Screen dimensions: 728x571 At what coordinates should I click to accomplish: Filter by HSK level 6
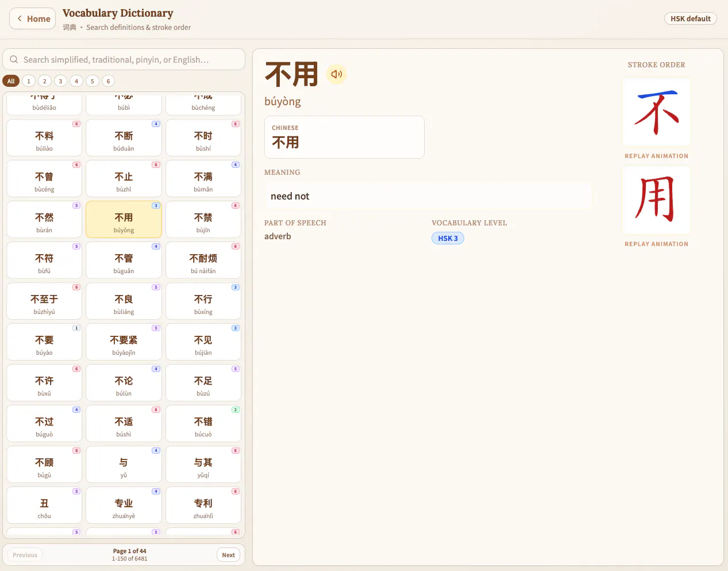(108, 81)
